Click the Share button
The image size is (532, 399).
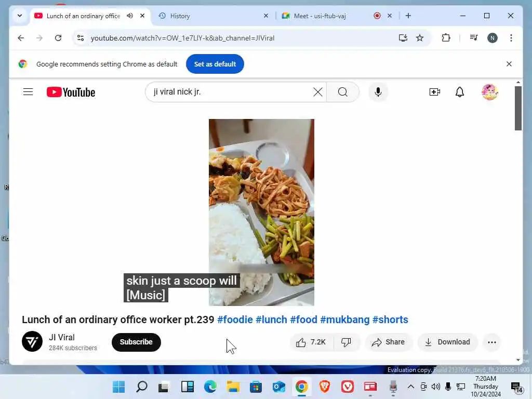[389, 342]
